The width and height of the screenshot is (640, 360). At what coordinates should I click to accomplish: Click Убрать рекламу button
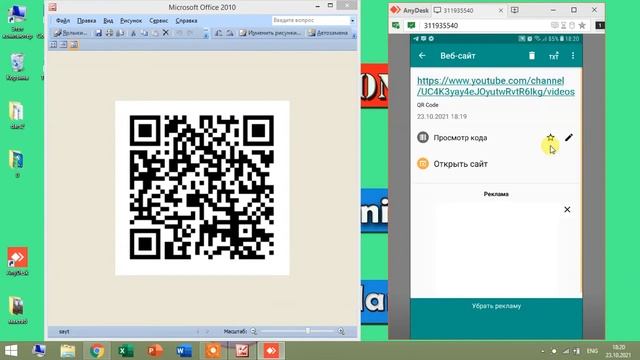496,306
